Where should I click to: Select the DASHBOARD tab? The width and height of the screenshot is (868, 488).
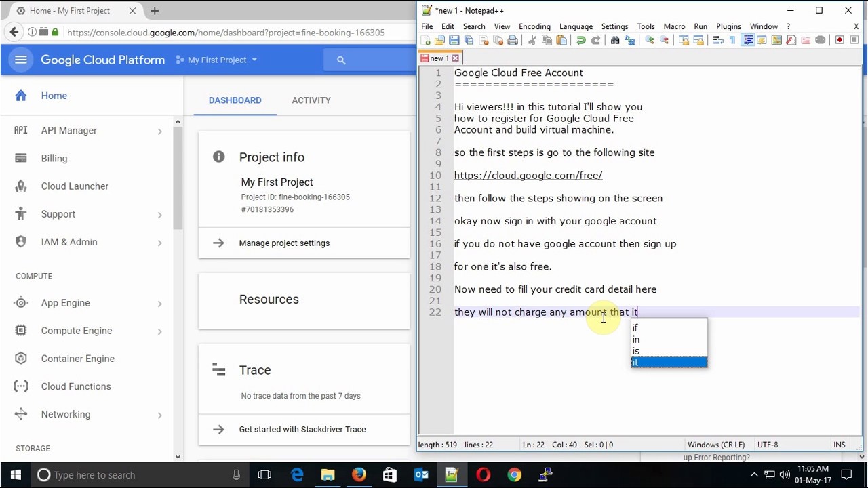[x=235, y=100]
